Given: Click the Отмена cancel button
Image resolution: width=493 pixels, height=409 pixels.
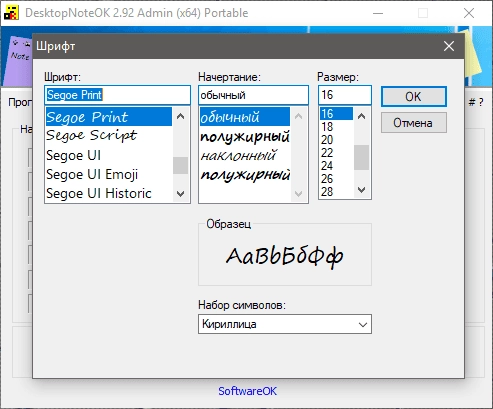Looking at the screenshot, I should click(414, 123).
